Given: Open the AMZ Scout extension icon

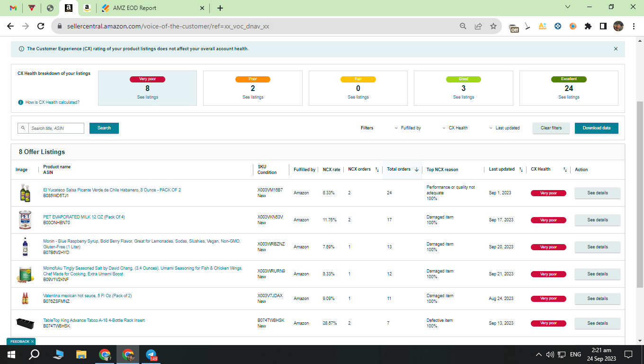Looking at the screenshot, I should coord(543,27).
